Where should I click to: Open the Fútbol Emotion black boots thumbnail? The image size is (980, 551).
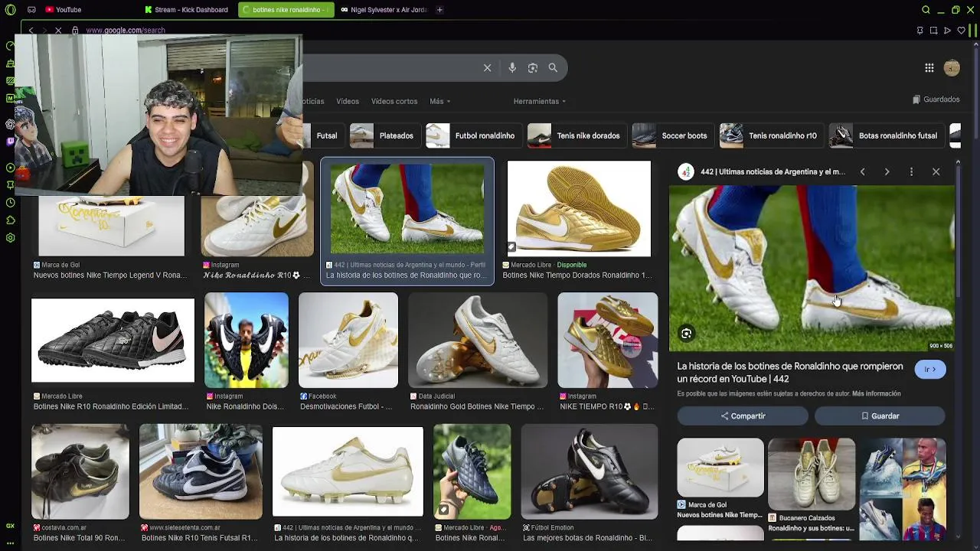point(590,471)
